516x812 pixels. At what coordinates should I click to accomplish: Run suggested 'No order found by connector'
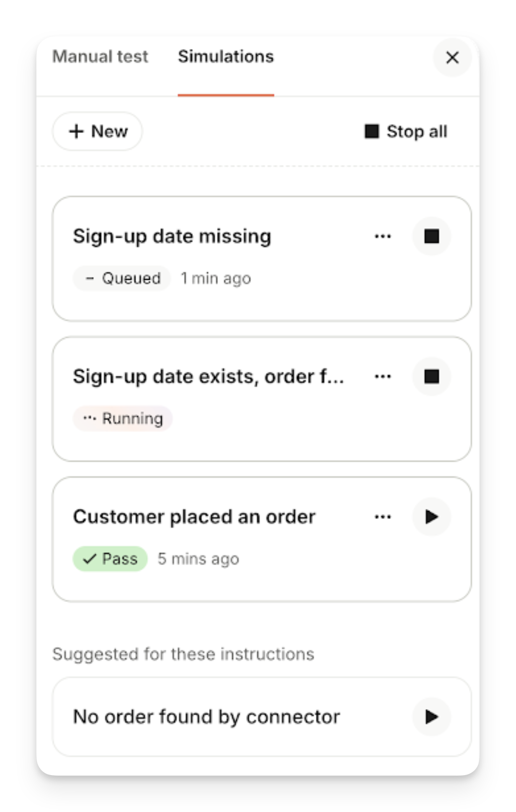click(x=431, y=717)
